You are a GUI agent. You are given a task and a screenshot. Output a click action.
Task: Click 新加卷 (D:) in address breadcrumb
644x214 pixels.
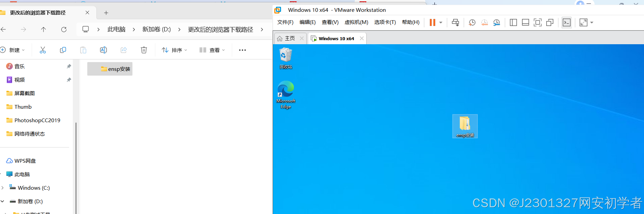click(156, 29)
